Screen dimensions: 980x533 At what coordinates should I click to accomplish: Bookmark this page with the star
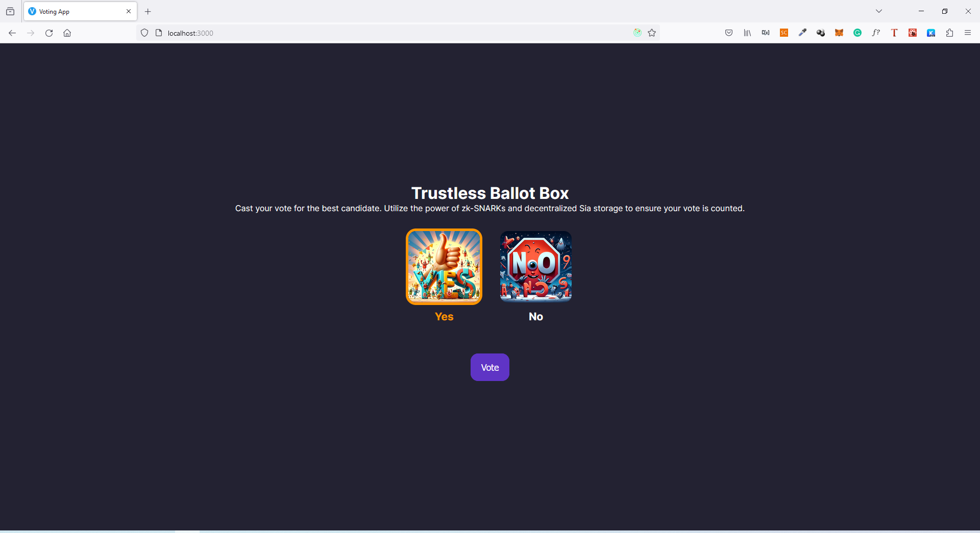pos(652,33)
